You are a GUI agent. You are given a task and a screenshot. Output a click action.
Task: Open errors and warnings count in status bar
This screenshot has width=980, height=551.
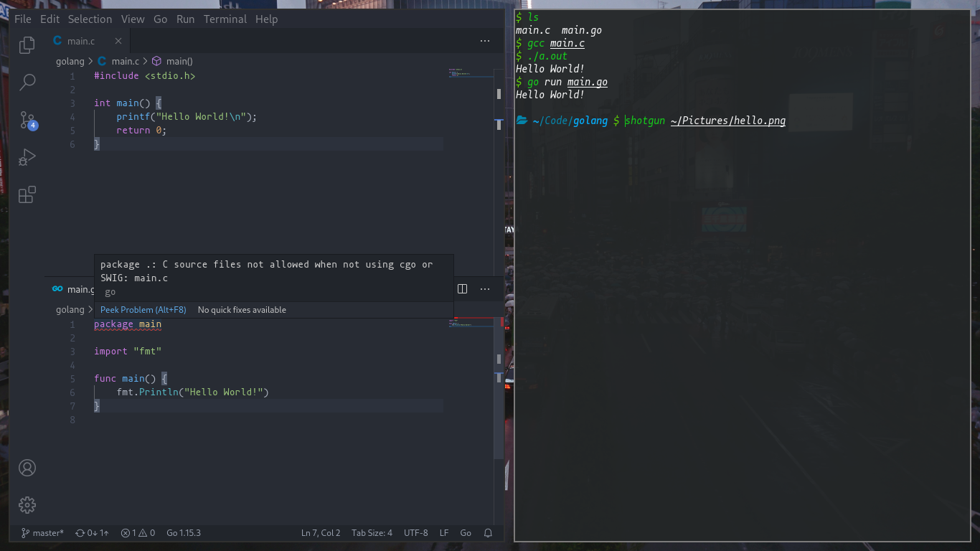click(x=138, y=533)
